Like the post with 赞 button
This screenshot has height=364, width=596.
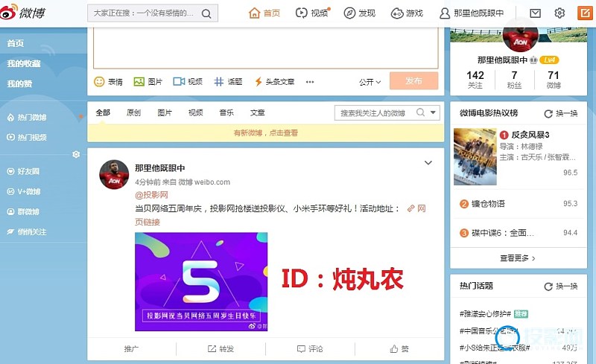coord(399,349)
